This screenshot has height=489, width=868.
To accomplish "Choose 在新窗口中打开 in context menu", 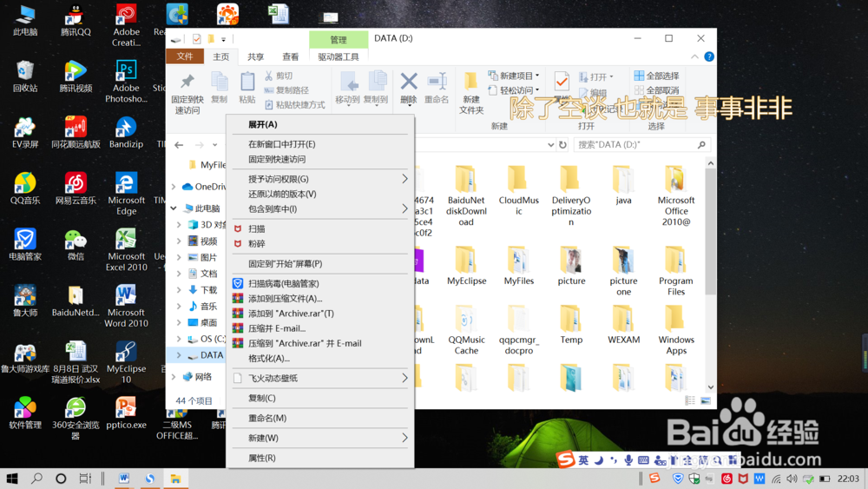I will point(320,144).
